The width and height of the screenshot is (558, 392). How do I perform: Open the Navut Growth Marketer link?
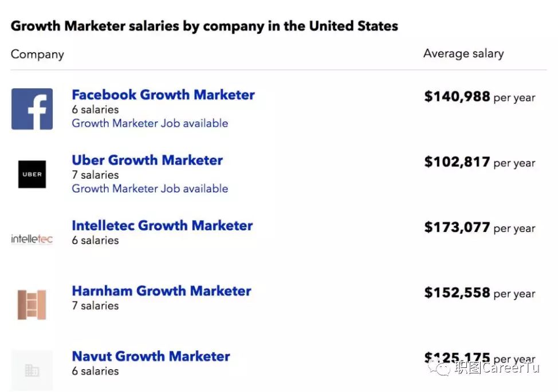(151, 356)
